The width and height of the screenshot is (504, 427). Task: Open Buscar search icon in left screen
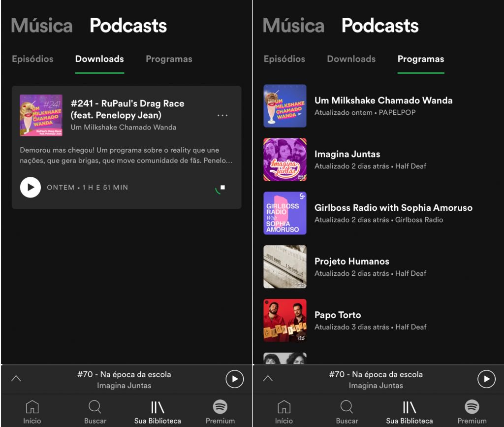[x=95, y=407]
